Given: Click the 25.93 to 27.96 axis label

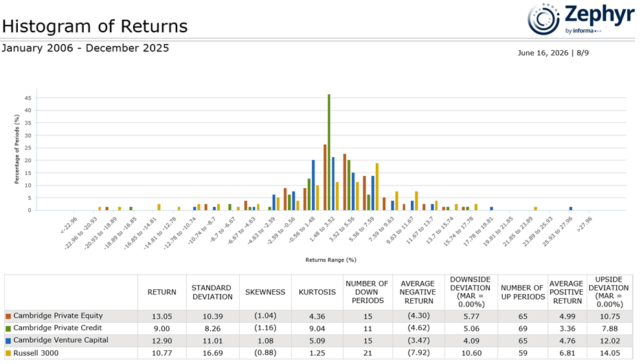Looking at the screenshot, I should (558, 231).
